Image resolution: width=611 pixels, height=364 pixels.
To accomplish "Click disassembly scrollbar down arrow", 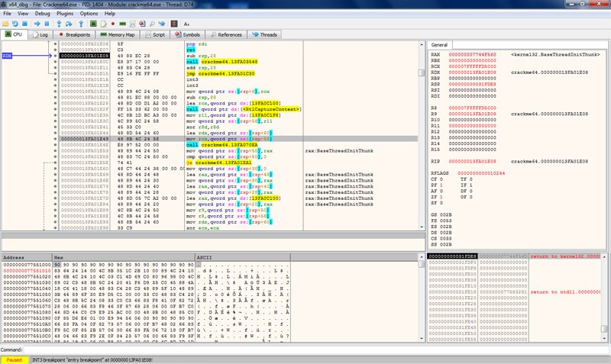I will click(x=422, y=227).
